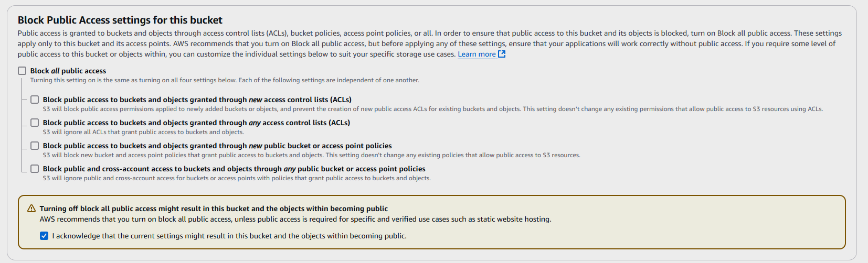Uncheck the acknowledge public settings checkbox

44,236
